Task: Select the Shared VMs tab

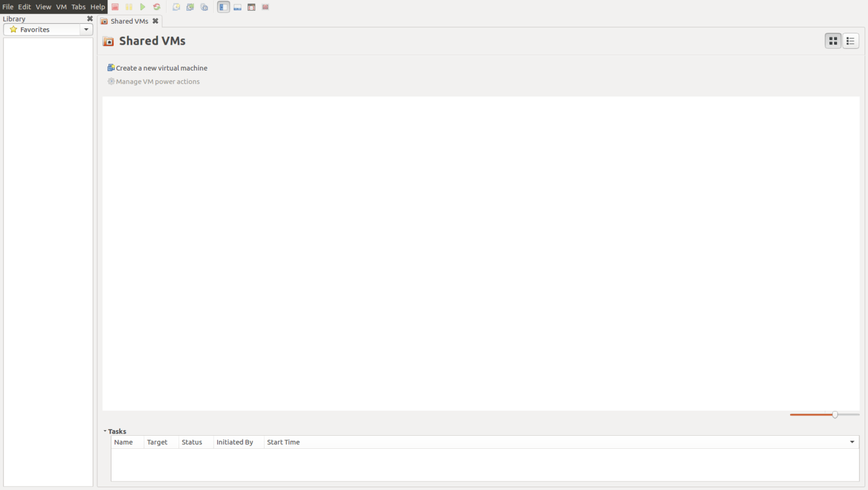Action: [x=129, y=21]
